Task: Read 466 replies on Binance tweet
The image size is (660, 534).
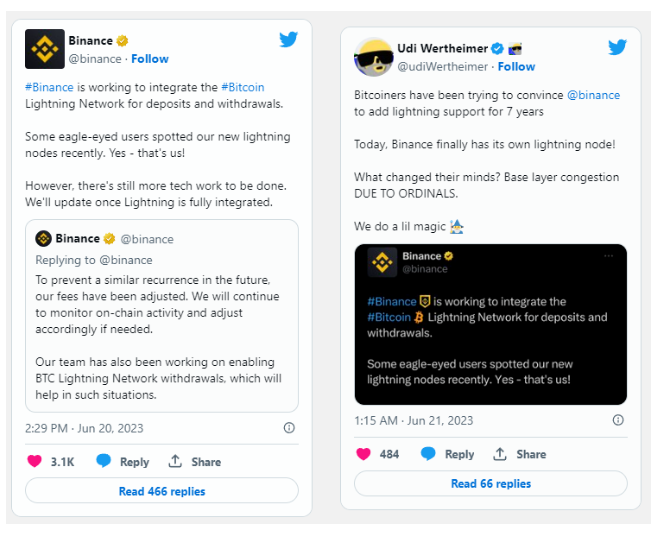Action: click(x=161, y=491)
